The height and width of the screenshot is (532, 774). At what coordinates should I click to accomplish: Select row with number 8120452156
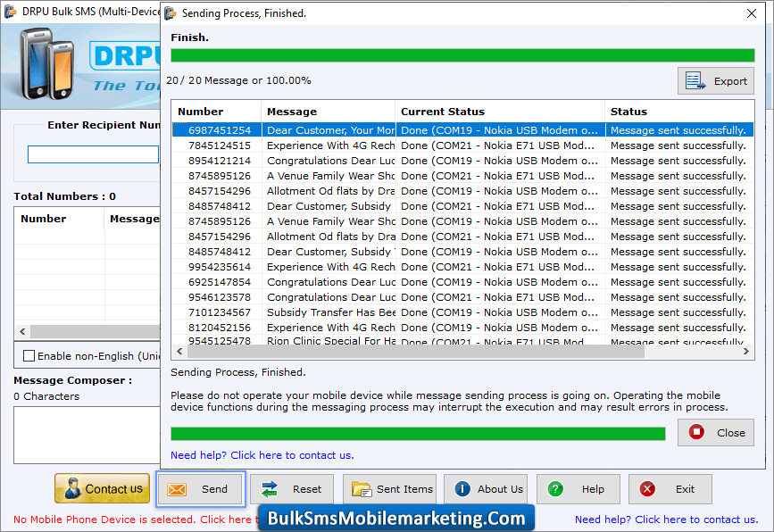point(462,328)
